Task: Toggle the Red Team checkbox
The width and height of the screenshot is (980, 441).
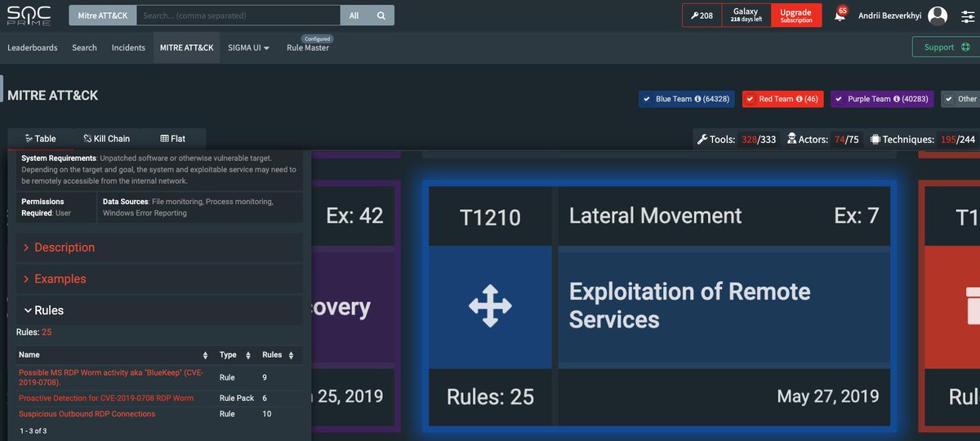Action: tap(749, 99)
